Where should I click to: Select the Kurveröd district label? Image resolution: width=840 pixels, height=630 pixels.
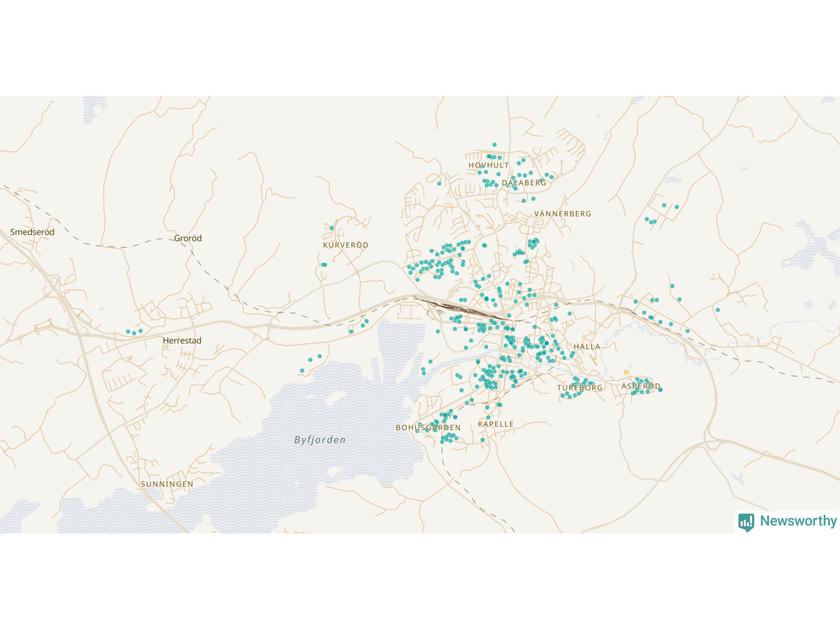coord(346,245)
